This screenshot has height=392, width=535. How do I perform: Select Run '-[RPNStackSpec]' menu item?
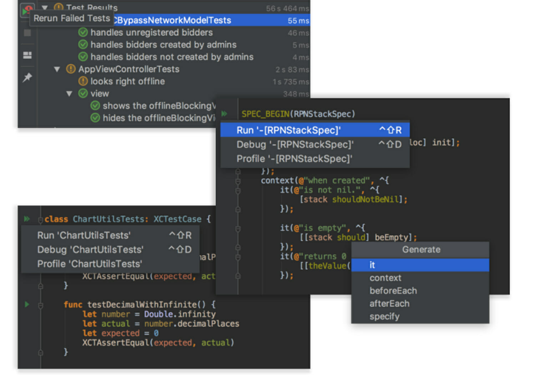click(x=288, y=130)
